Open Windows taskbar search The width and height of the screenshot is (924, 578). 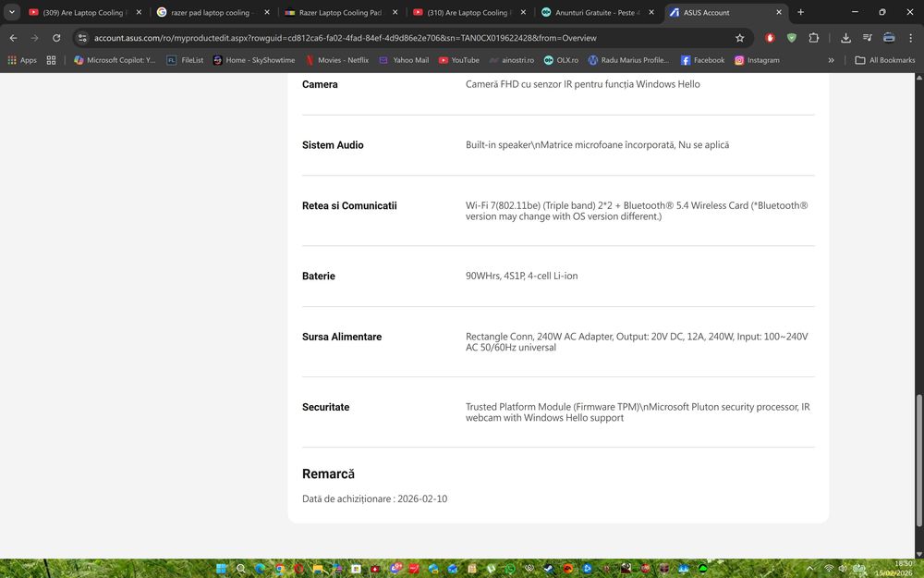point(241,569)
